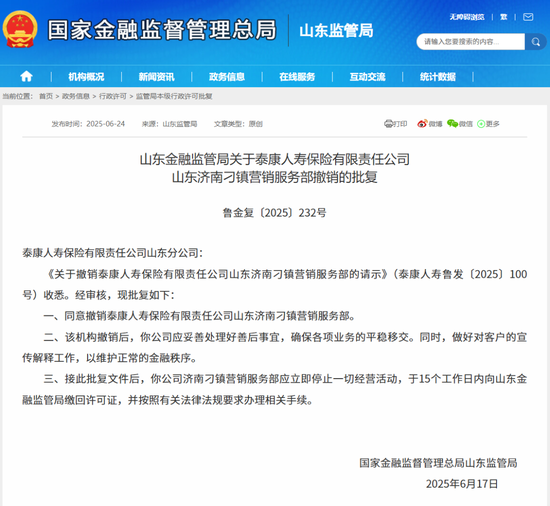Click 国家金融监督管理总局 site title
The height and width of the screenshot is (506, 550).
point(162,30)
